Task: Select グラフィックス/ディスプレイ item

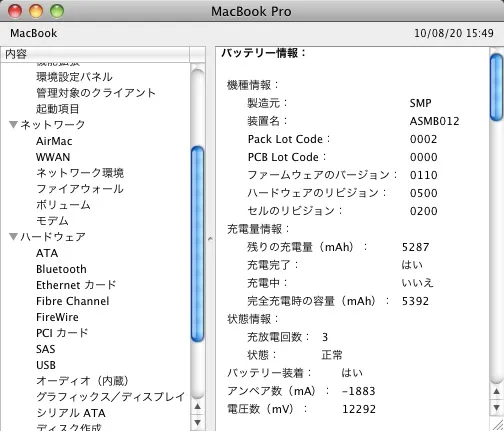Action: (x=111, y=397)
